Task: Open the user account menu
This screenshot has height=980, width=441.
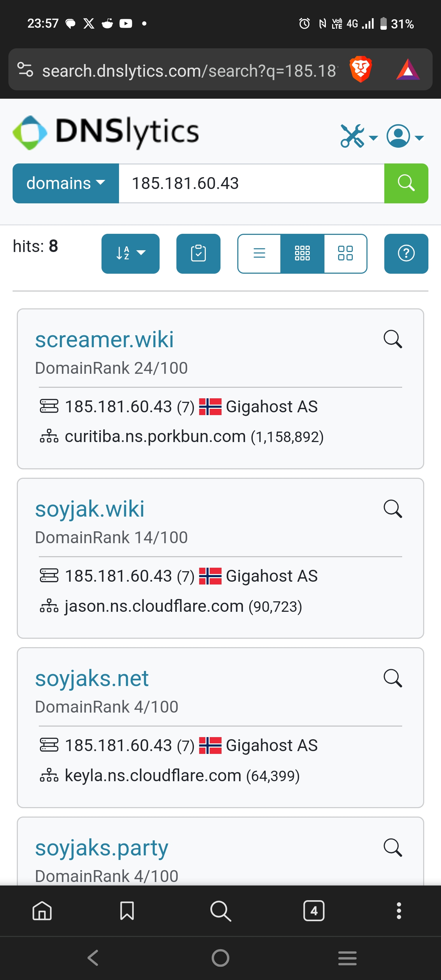Action: (405, 136)
